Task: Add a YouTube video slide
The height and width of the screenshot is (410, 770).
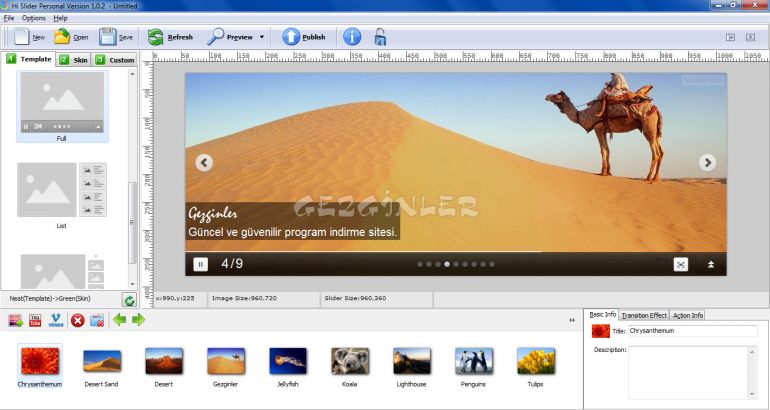Action: [x=35, y=321]
